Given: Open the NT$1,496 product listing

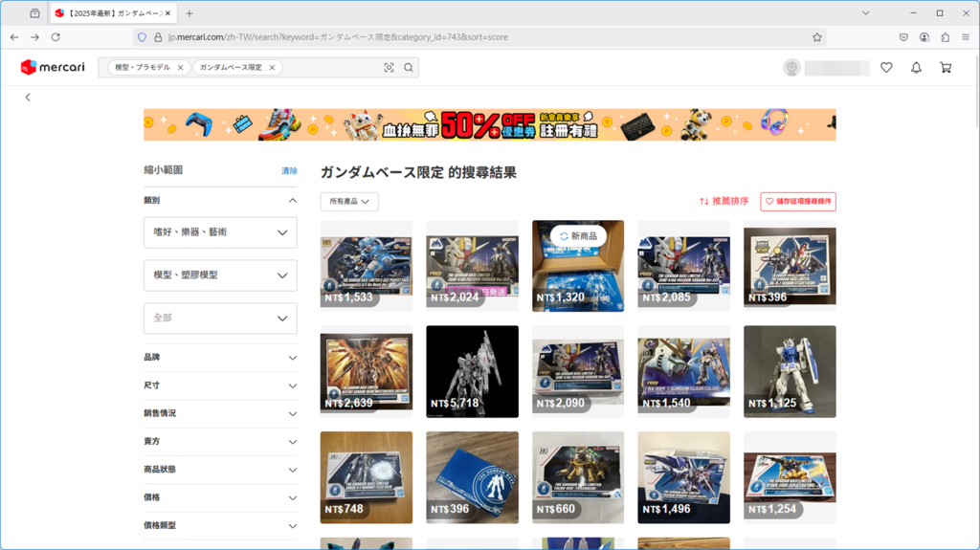Looking at the screenshot, I should tap(683, 477).
